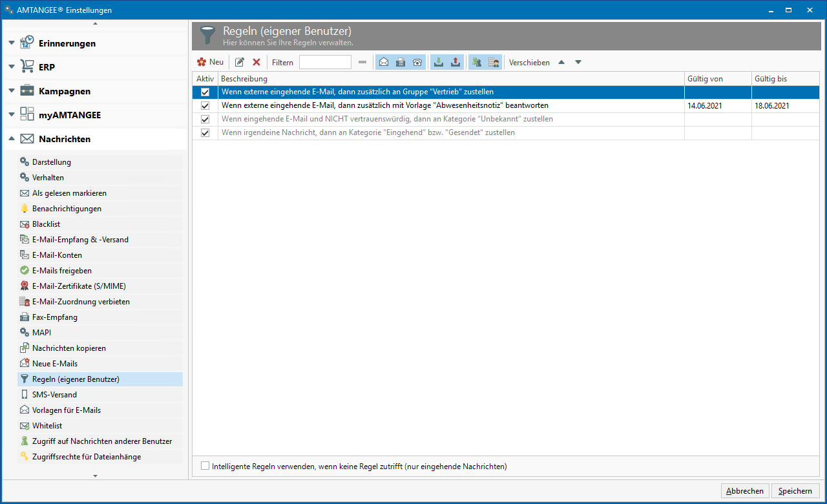Viewport: 827px width, 504px height.
Task: Open the Blacklist settings entry
Action: tap(46, 224)
